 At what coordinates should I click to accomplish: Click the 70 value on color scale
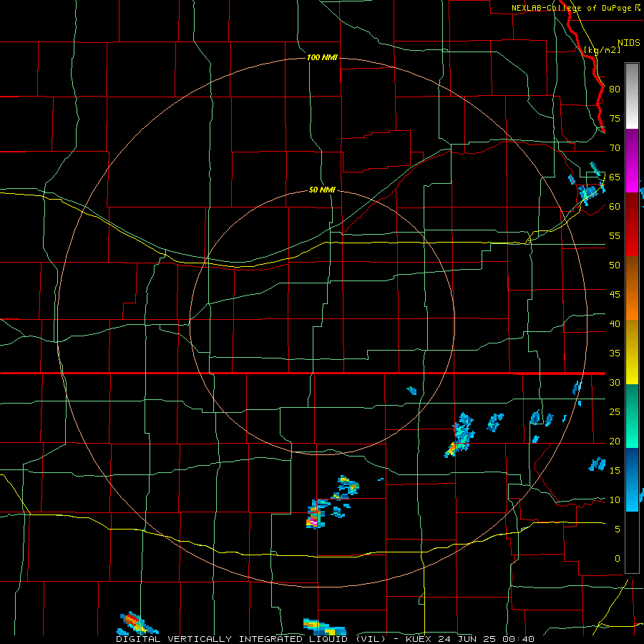point(615,148)
